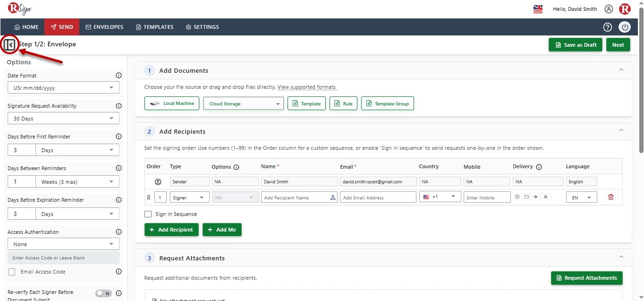Click the power logout icon
Viewport: 644px width, 301px height.
point(625,27)
